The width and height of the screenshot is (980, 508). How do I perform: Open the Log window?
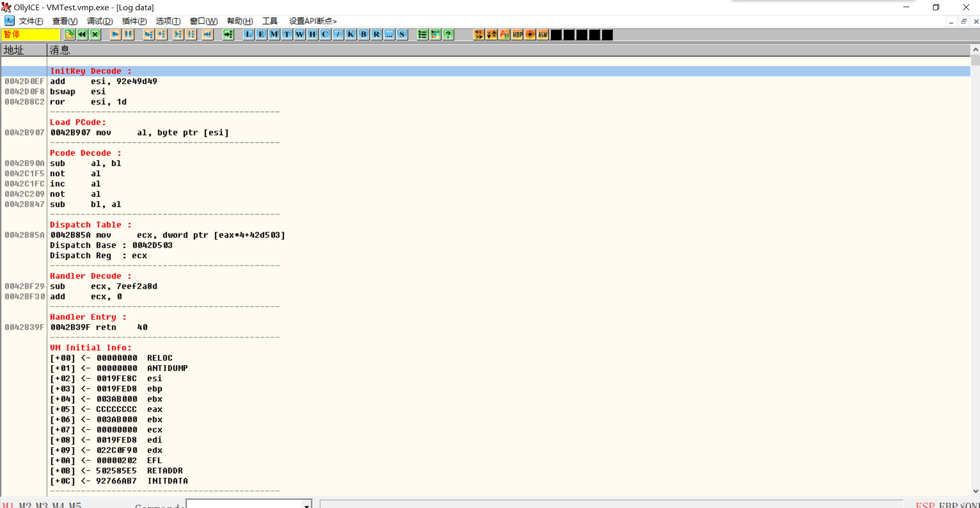[x=248, y=34]
